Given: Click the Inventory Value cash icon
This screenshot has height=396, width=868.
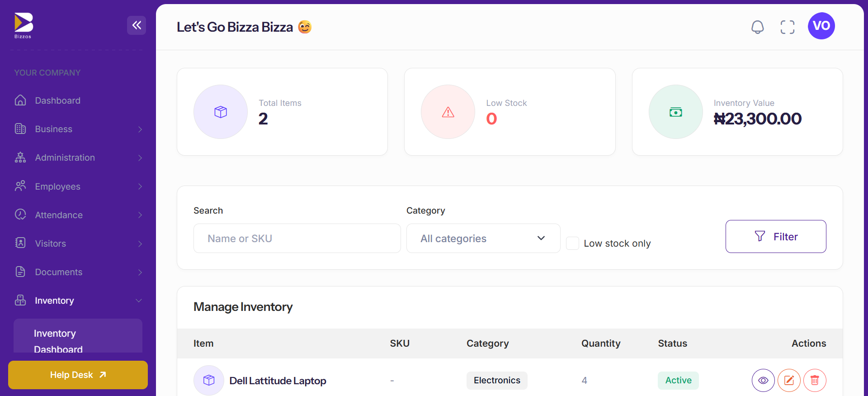Looking at the screenshot, I should click(x=676, y=112).
